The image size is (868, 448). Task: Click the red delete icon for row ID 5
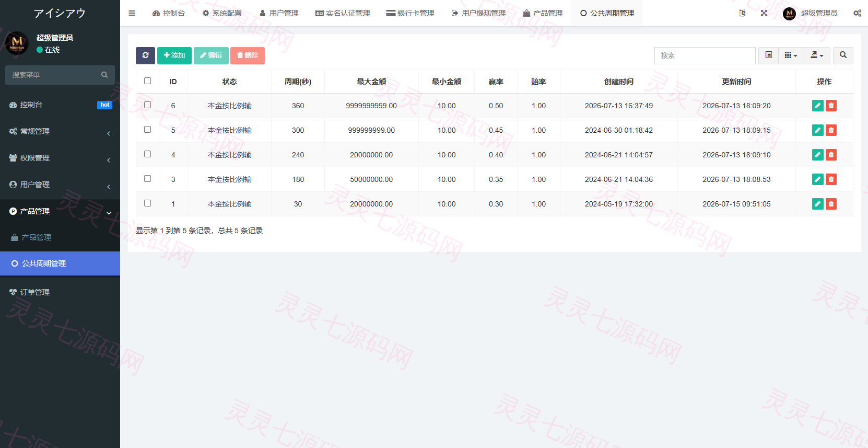click(831, 130)
